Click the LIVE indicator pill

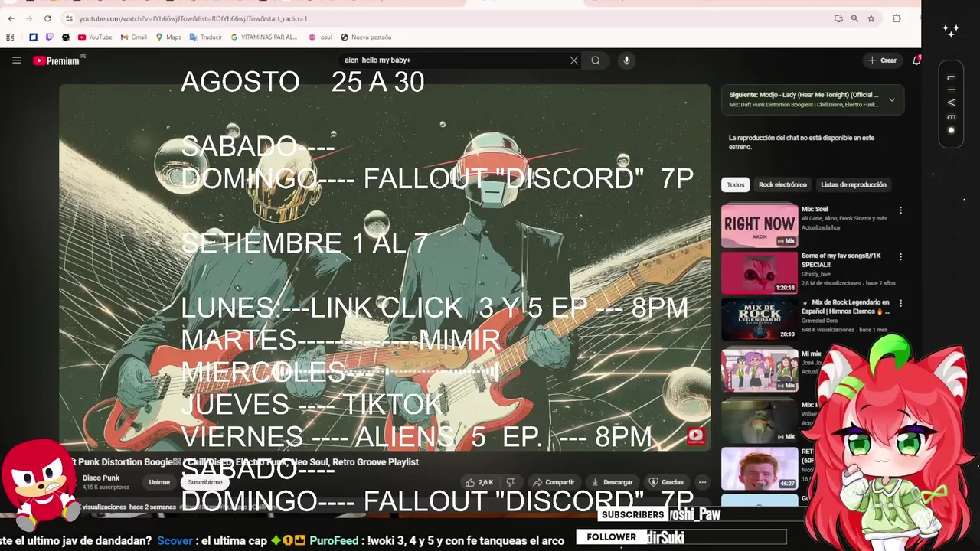[x=951, y=104]
